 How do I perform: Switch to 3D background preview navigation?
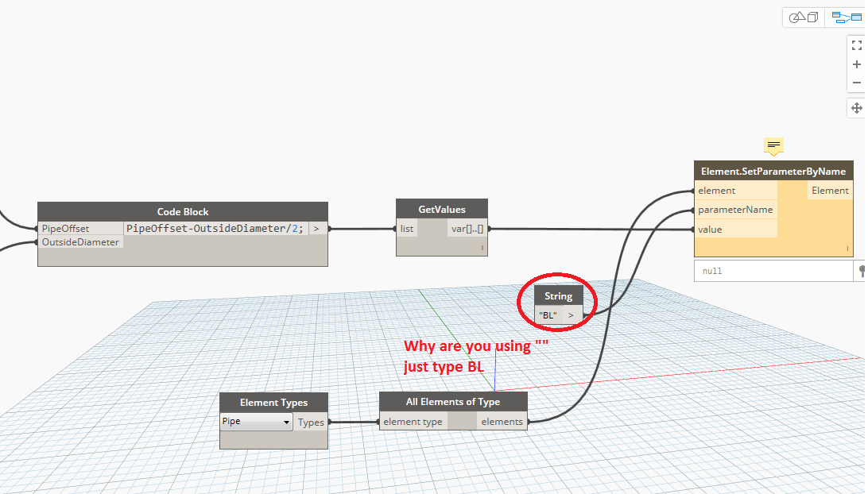coord(804,17)
